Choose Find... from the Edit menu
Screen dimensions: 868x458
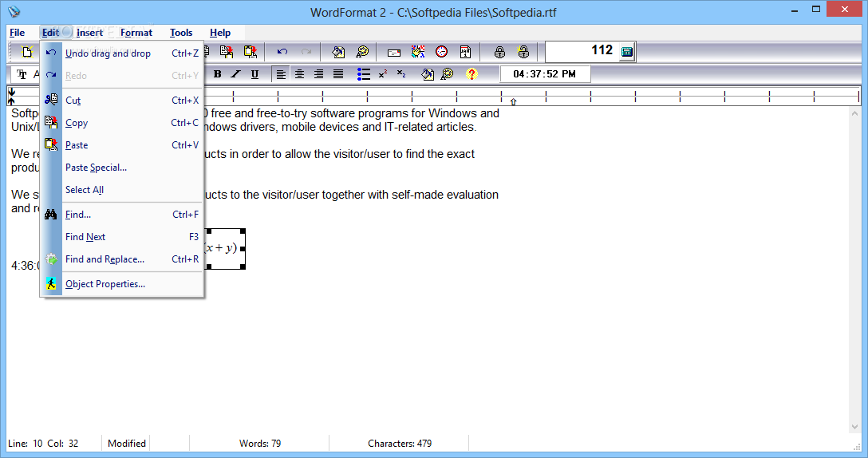122,215
